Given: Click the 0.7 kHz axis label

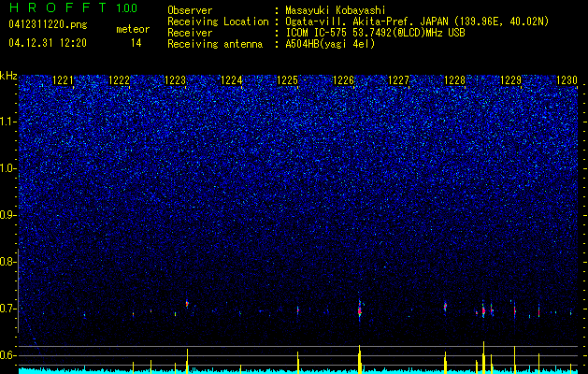Looking at the screenshot, I should click(8, 309).
